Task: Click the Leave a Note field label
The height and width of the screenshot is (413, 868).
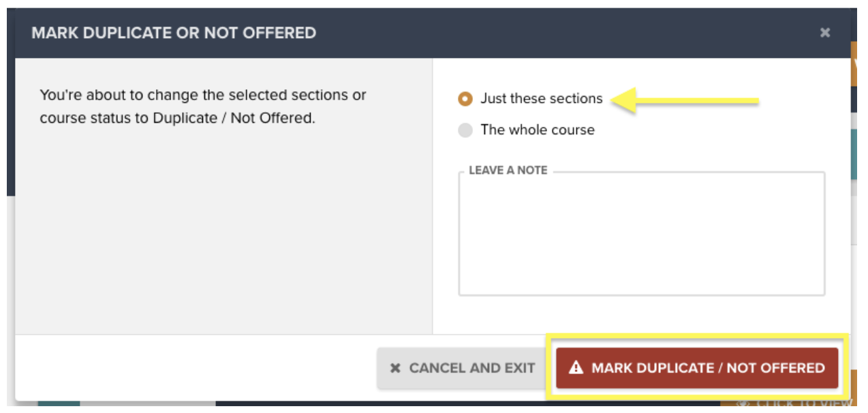Action: click(508, 170)
